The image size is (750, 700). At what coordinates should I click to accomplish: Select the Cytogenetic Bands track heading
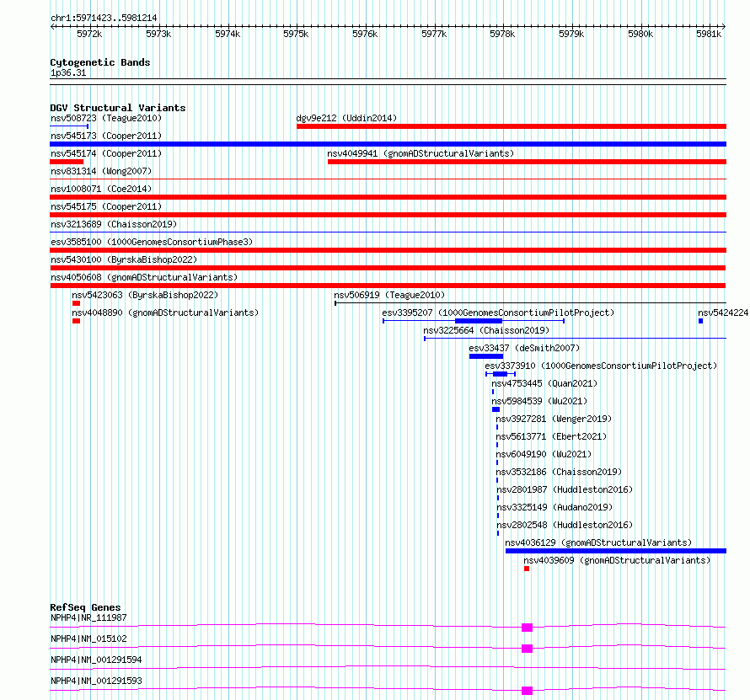100,62
